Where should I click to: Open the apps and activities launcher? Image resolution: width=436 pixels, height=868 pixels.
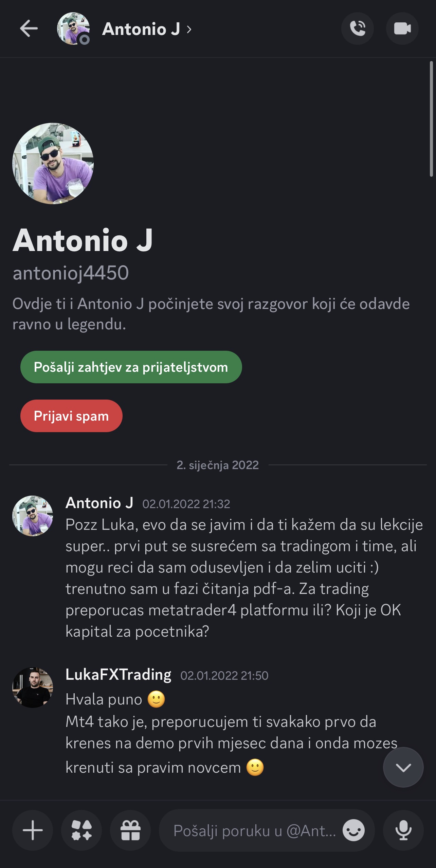coord(81,830)
